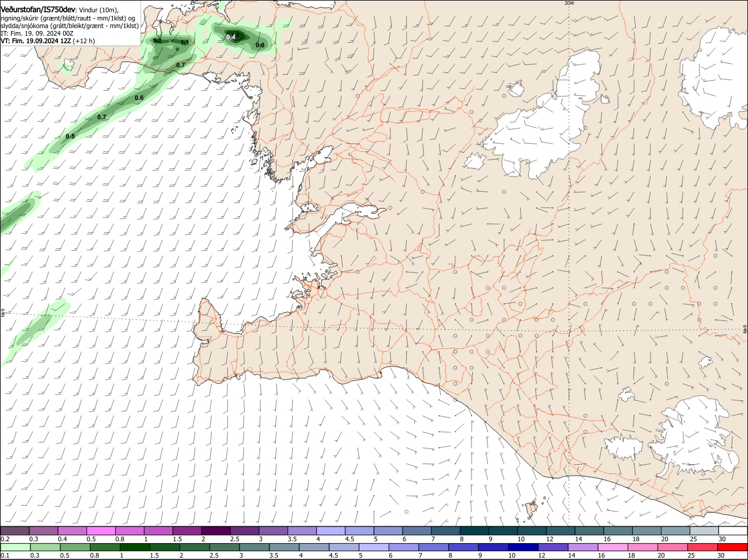Pick the snow legend swatch between 4 and 4.5

point(330,530)
